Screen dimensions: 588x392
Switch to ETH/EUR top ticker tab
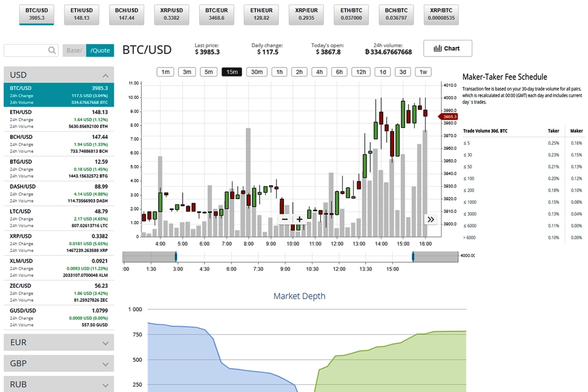pyautogui.click(x=261, y=14)
